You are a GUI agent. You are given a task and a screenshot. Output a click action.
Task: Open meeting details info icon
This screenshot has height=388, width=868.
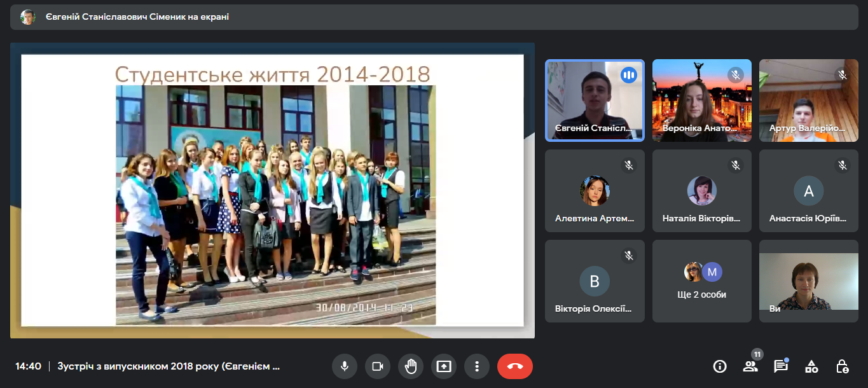point(720,366)
